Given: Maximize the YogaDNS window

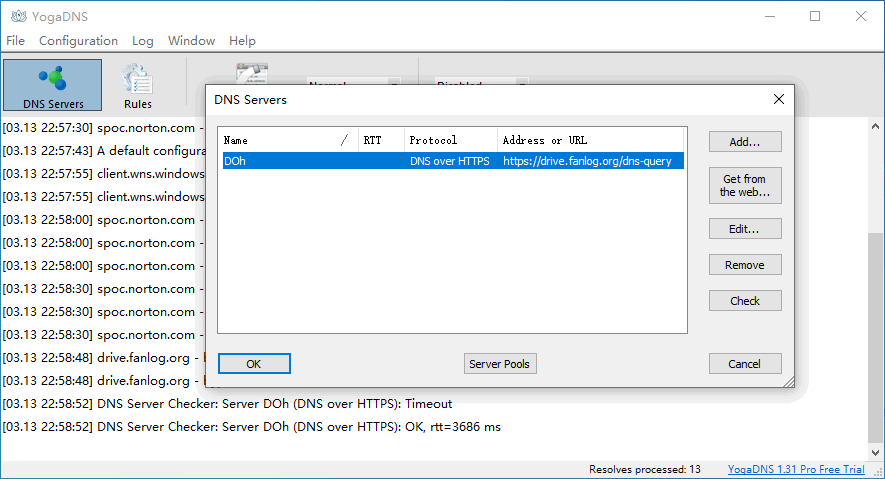Looking at the screenshot, I should [x=815, y=16].
